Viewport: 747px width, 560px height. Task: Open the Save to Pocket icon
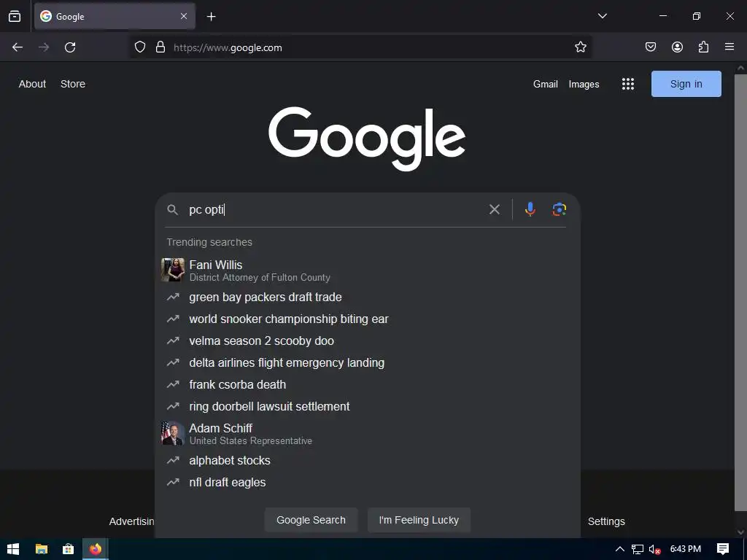coord(650,47)
